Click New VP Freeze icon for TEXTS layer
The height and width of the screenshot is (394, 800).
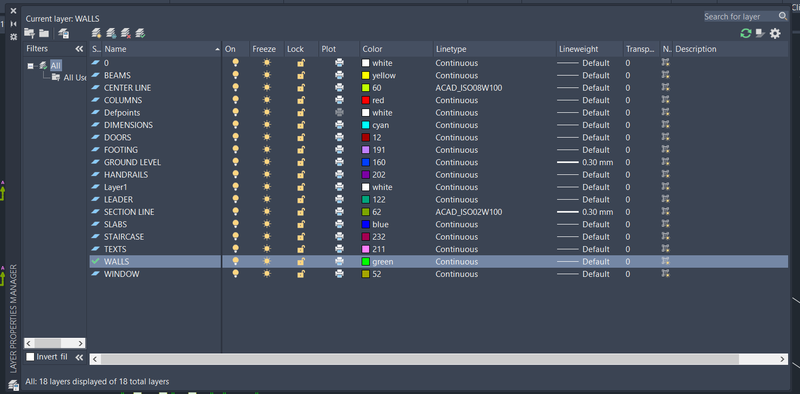coord(665,249)
